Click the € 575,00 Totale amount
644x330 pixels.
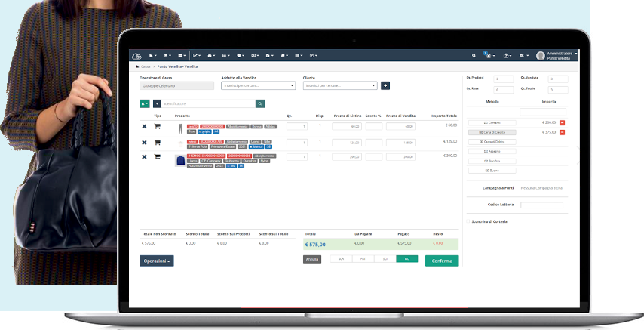pos(315,245)
